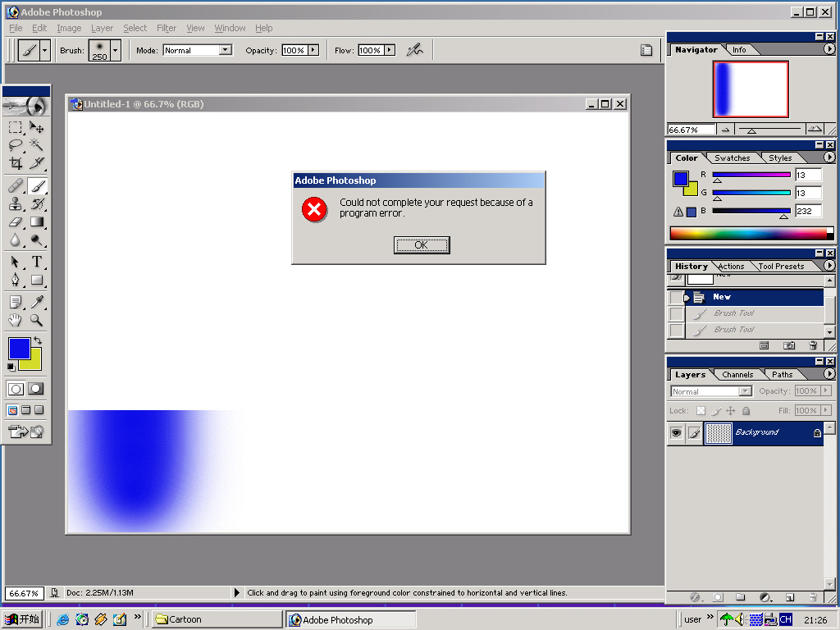Select the Gradient tool
The width and height of the screenshot is (840, 630).
(36, 221)
